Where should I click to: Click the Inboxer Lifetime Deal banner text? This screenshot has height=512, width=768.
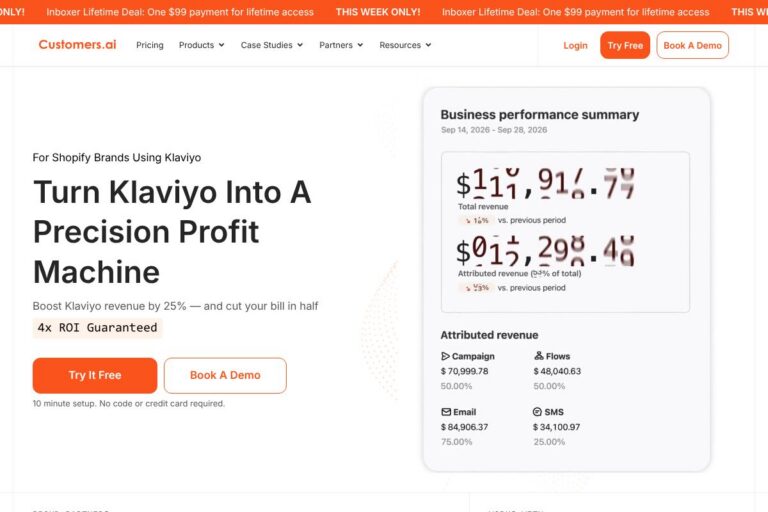pyautogui.click(x=180, y=12)
